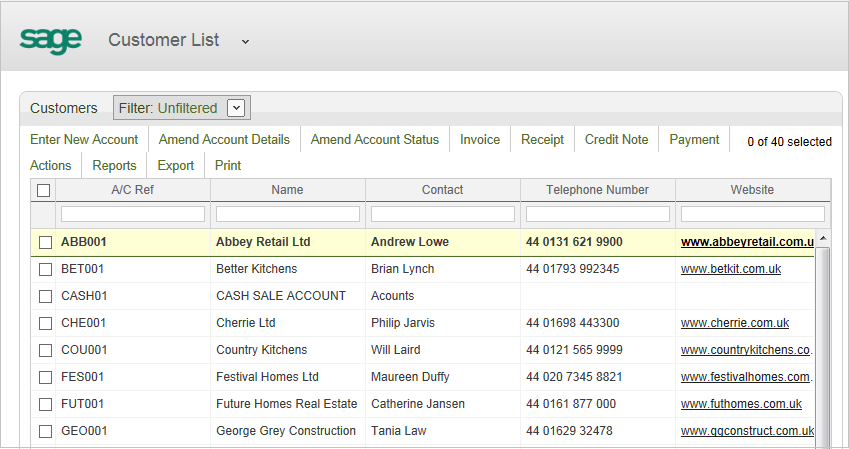849x449 pixels.
Task: Open the www.futhomes.com.uk link
Action: 741,404
